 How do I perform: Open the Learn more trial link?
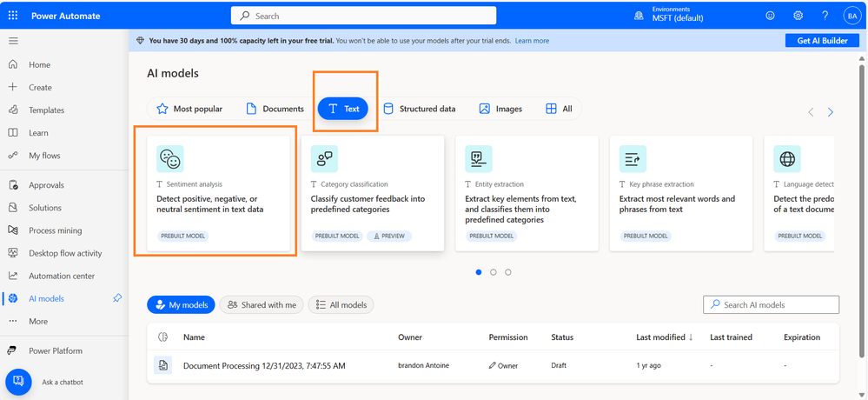pyautogui.click(x=532, y=41)
